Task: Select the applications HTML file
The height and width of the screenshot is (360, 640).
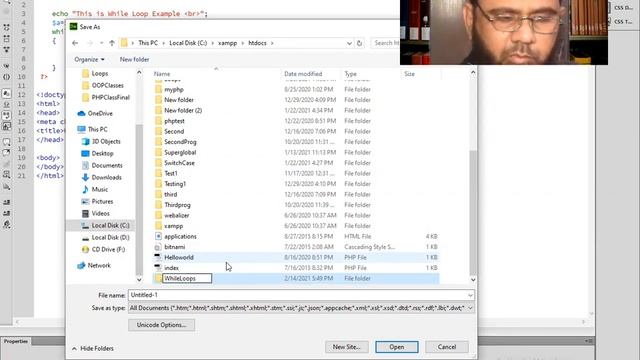Action: click(x=296, y=237)
